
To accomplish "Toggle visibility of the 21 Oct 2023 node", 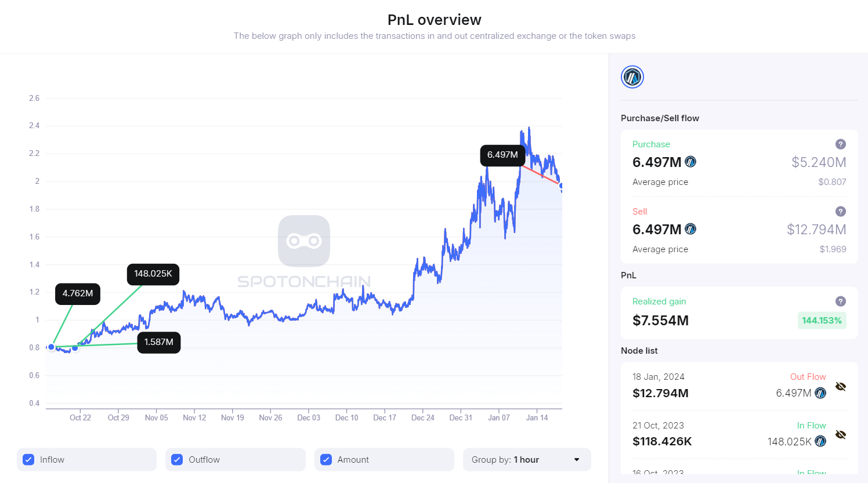I will coord(841,434).
